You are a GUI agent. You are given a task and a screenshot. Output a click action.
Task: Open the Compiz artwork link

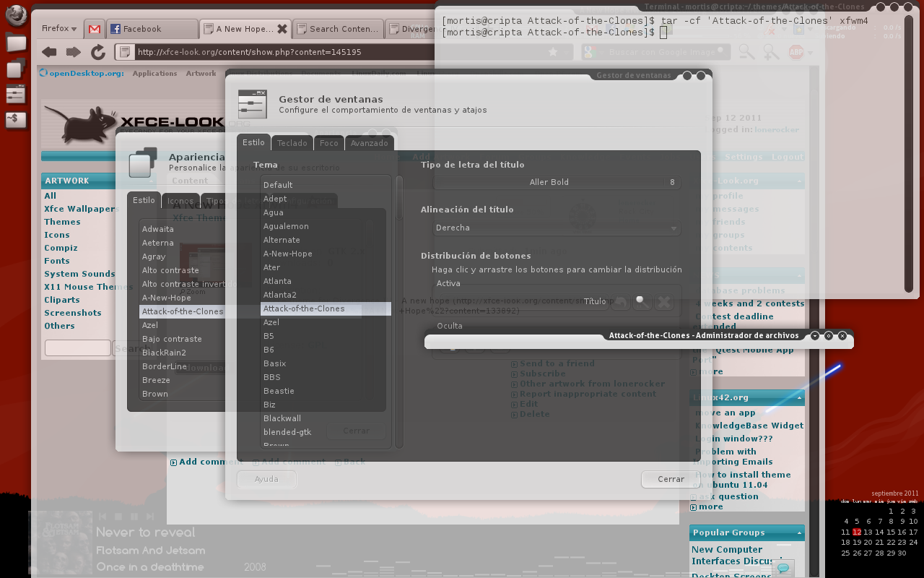[61, 248]
